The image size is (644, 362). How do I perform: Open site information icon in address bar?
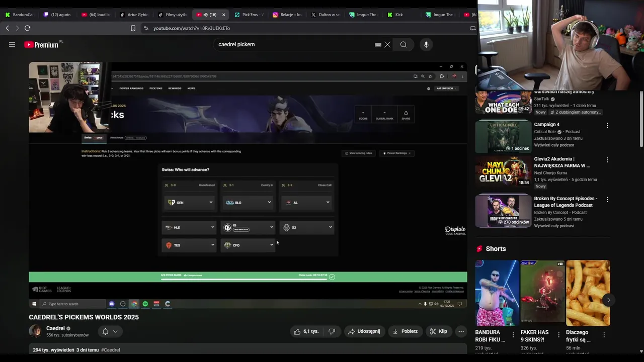pyautogui.click(x=146, y=28)
